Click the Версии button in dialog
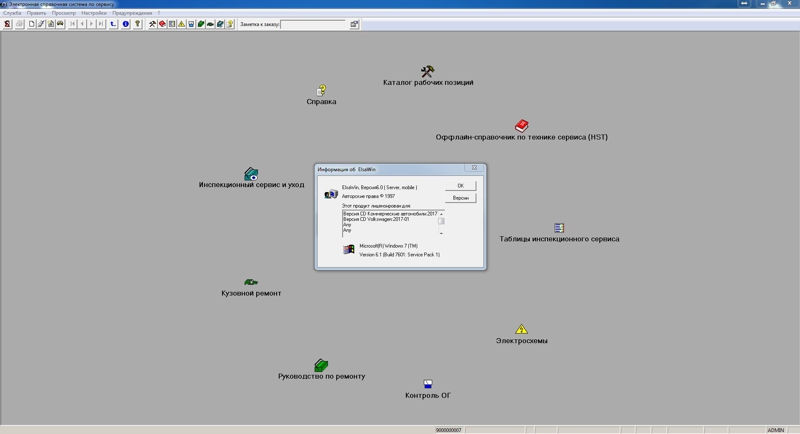The height and width of the screenshot is (434, 800). click(460, 198)
